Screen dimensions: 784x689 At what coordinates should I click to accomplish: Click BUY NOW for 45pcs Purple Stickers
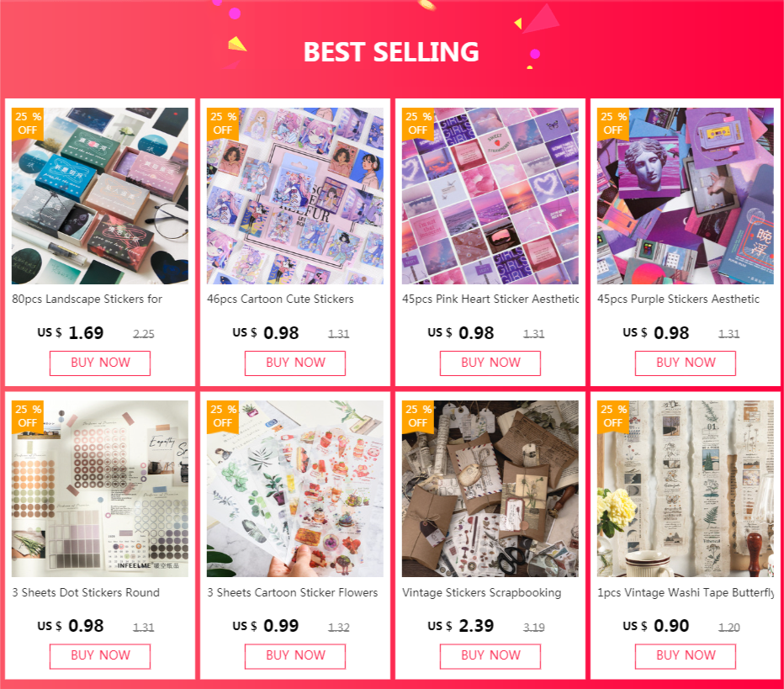click(x=686, y=363)
